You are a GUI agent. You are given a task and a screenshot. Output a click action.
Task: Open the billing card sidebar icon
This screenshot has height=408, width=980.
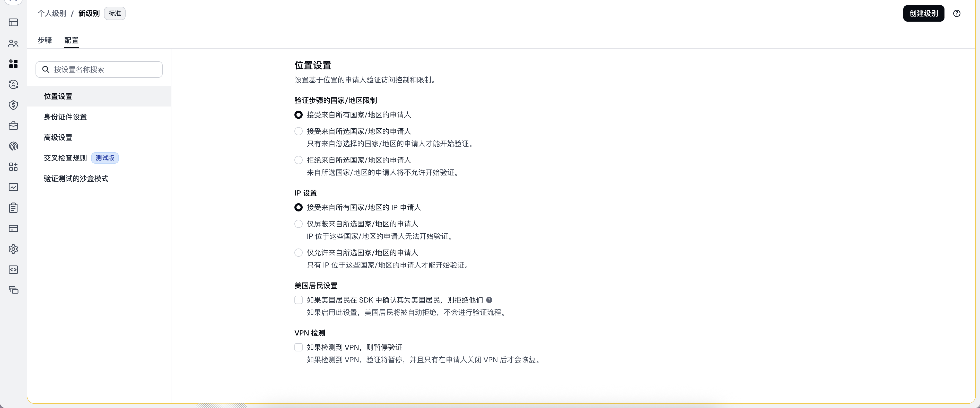(x=13, y=228)
